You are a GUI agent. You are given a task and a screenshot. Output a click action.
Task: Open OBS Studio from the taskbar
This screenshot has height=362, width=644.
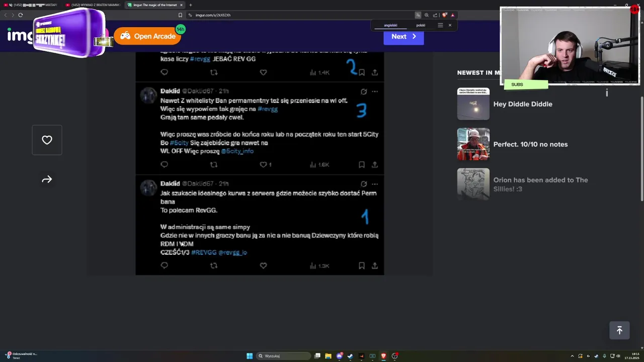pyautogui.click(x=394, y=356)
